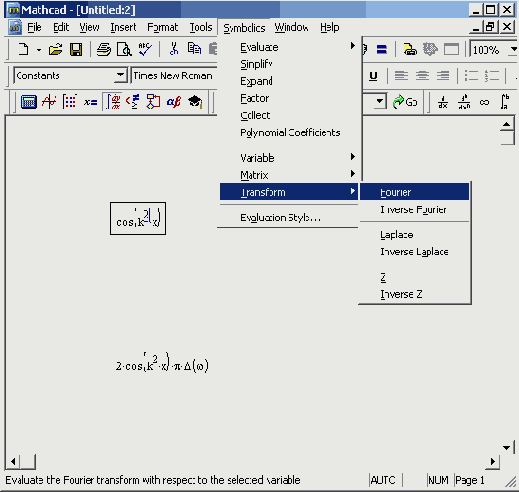Click the horizontal scrollbar right arrow
This screenshot has width=519, height=492.
coord(493,462)
